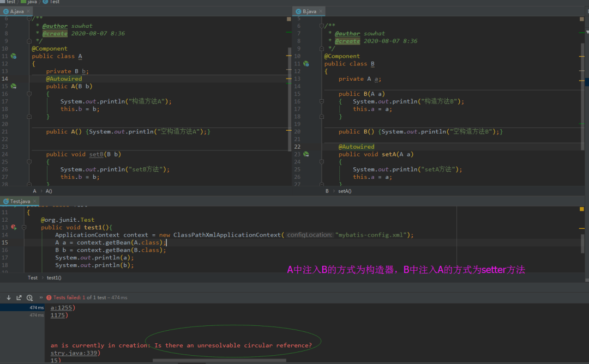Viewport: 589px width, 364px height.
Task: Click line number 15 in Test.java gutter
Action: pyautogui.click(x=5, y=242)
